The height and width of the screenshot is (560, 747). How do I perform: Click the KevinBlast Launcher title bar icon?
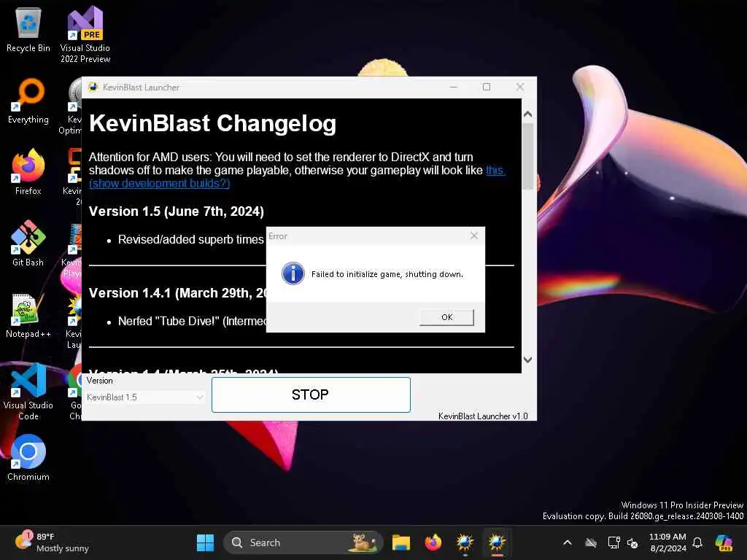coord(93,87)
